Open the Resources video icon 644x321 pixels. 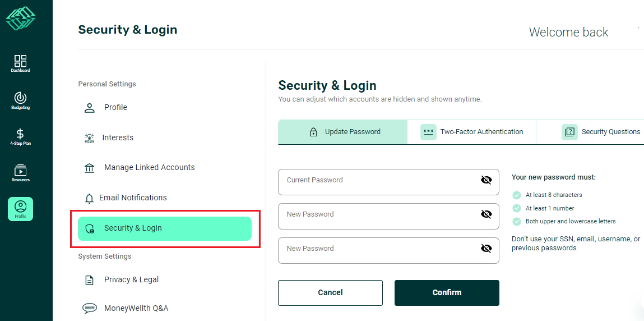[20, 172]
